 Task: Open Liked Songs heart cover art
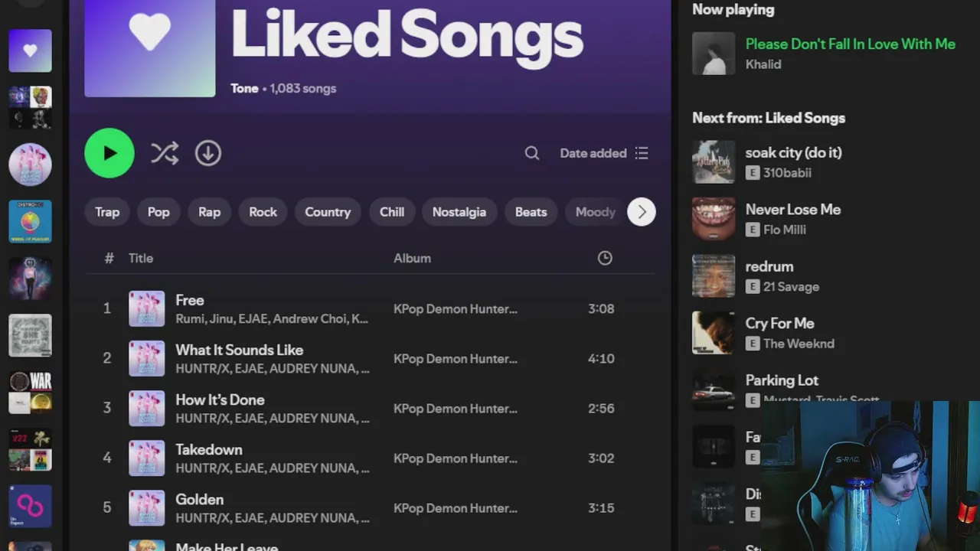(150, 48)
